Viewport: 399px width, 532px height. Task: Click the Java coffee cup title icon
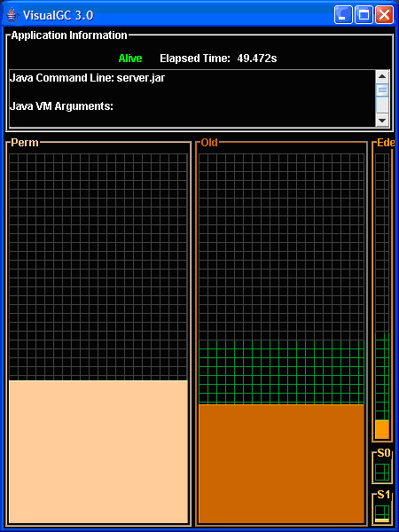pyautogui.click(x=12, y=14)
